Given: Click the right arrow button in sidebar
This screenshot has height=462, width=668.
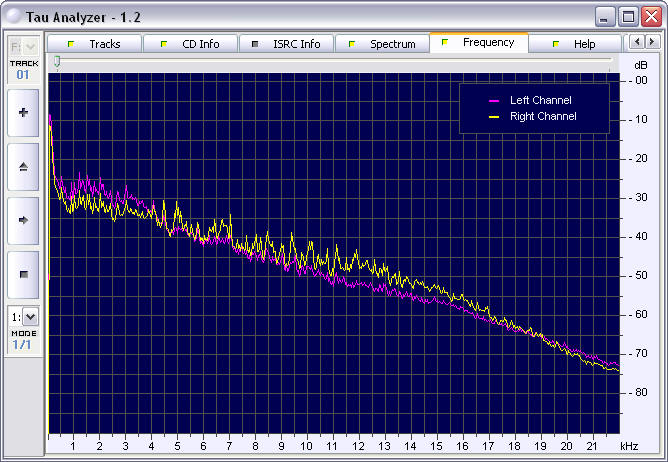Looking at the screenshot, I should [x=23, y=219].
